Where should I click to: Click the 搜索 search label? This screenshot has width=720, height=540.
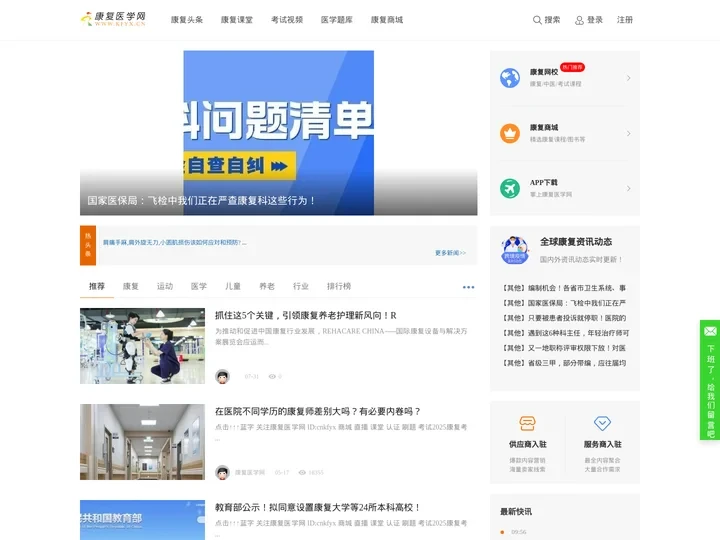(x=552, y=20)
